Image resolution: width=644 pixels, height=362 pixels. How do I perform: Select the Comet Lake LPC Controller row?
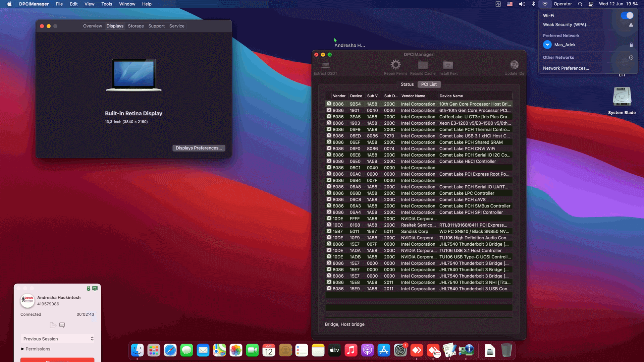pyautogui.click(x=419, y=193)
